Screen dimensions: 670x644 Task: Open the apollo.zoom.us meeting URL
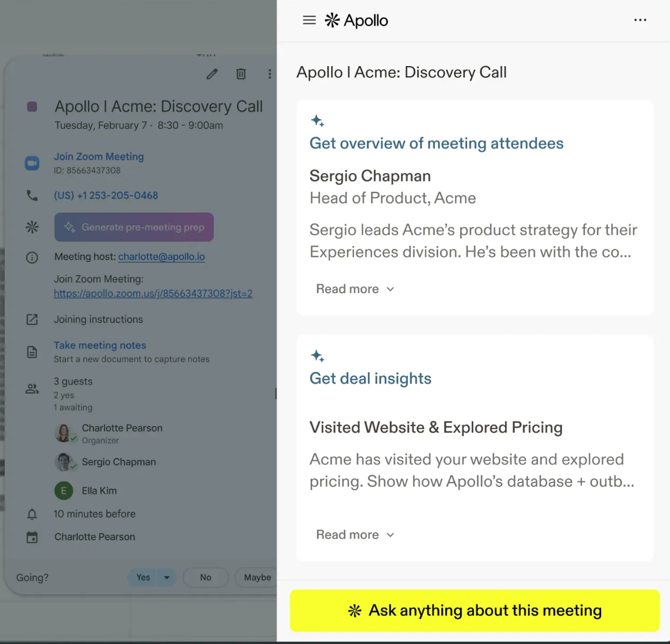coord(153,294)
